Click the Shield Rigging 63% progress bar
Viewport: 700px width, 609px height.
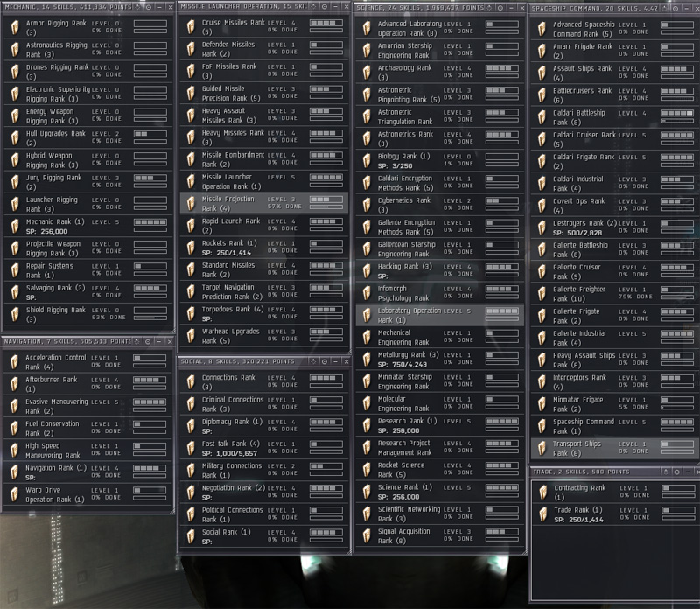(x=150, y=318)
